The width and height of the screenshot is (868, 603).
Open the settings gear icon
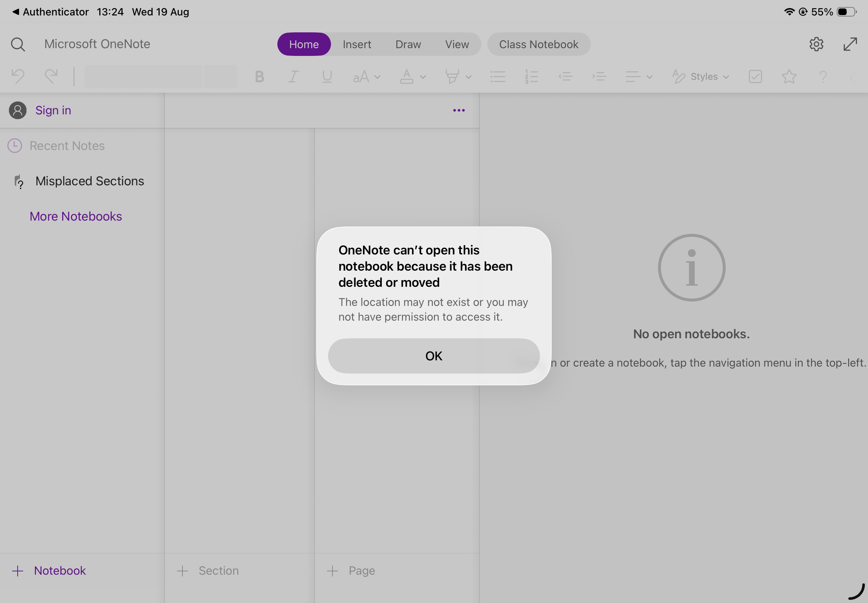816,44
